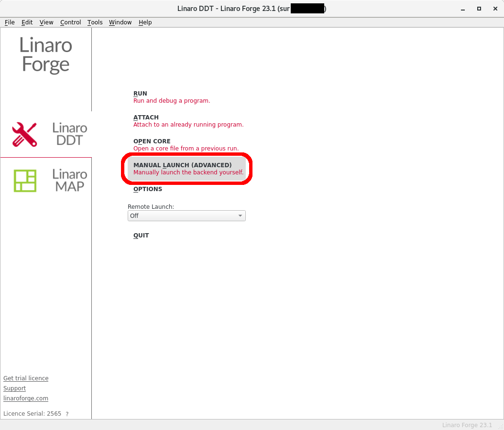Click the Linaro Forge logo text
This screenshot has width=504, height=430.
(x=45, y=54)
